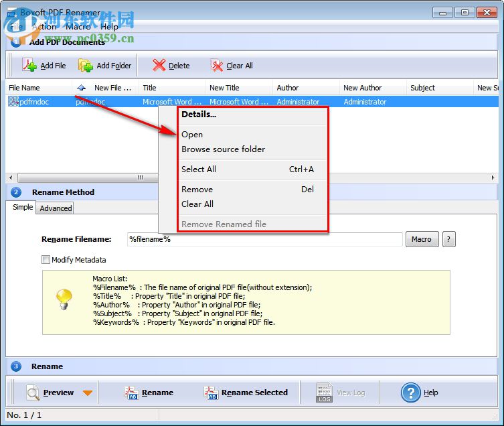
Task: Click the Subject column header
Action: click(x=440, y=88)
